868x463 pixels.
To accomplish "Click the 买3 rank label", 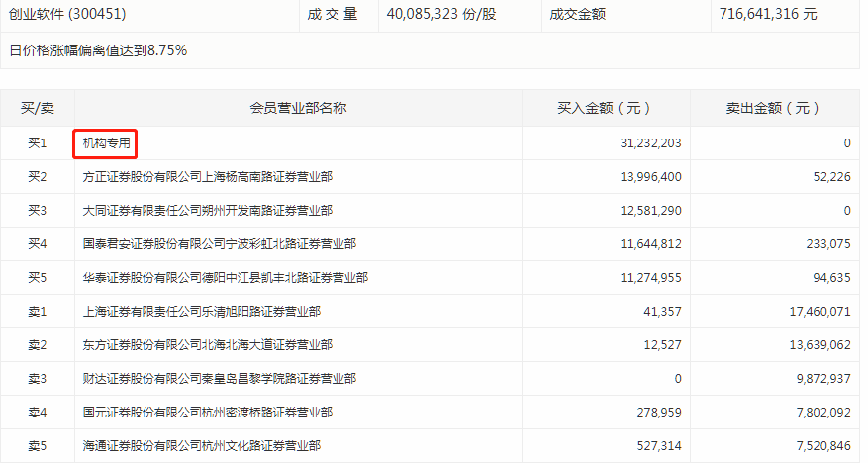I will [x=37, y=211].
